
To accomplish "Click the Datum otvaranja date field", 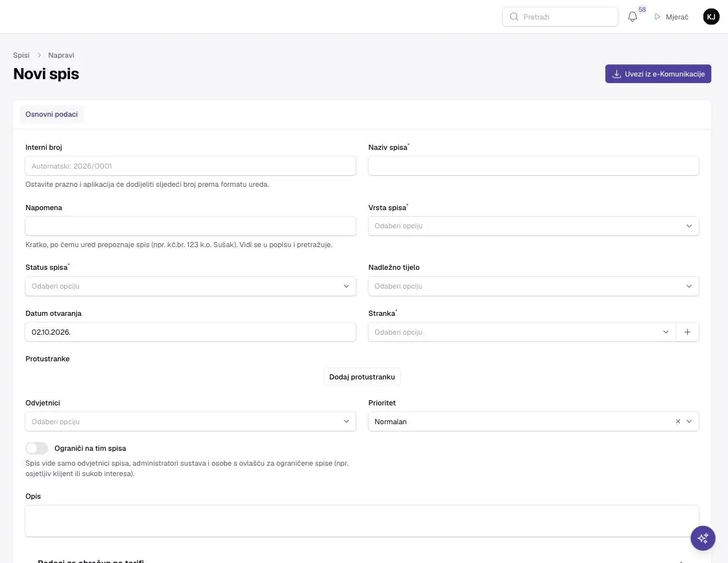I will [x=190, y=332].
